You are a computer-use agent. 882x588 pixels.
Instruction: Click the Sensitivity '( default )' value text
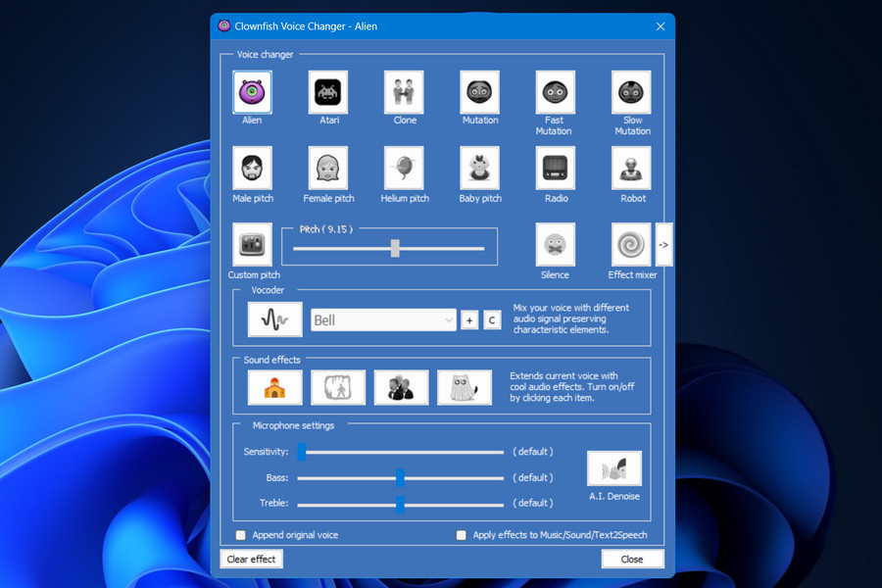[533, 452]
